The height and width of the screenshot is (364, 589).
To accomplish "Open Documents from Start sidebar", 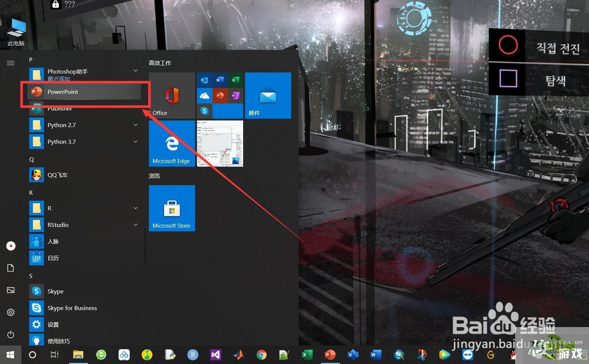I will pyautogui.click(x=11, y=268).
